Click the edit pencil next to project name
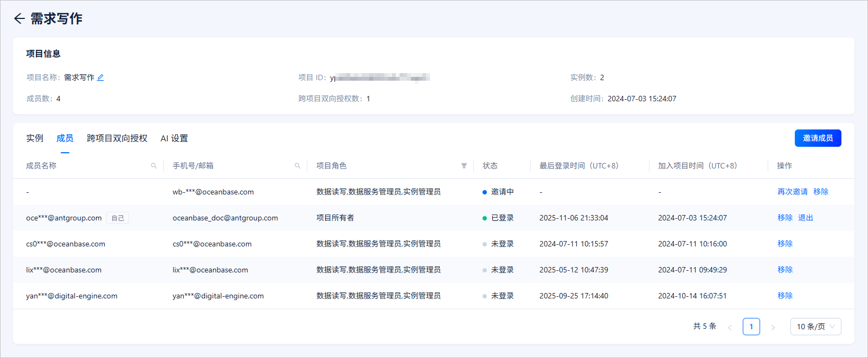The height and width of the screenshot is (358, 868). click(100, 77)
